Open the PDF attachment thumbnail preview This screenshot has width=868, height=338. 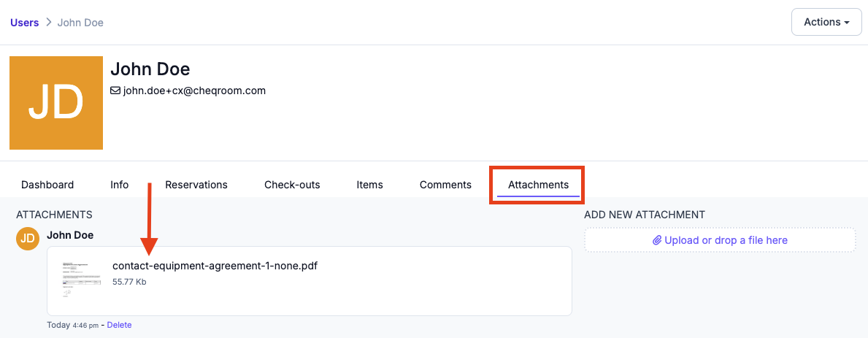(x=81, y=278)
